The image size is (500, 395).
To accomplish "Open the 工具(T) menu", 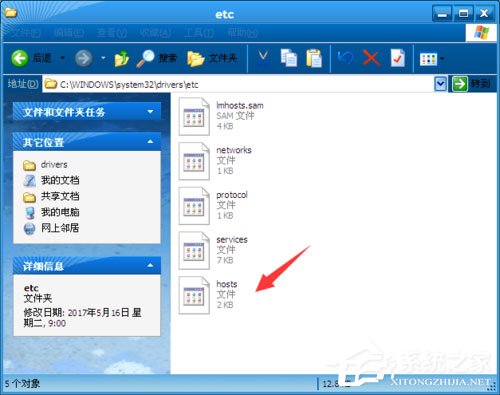I will (x=199, y=33).
